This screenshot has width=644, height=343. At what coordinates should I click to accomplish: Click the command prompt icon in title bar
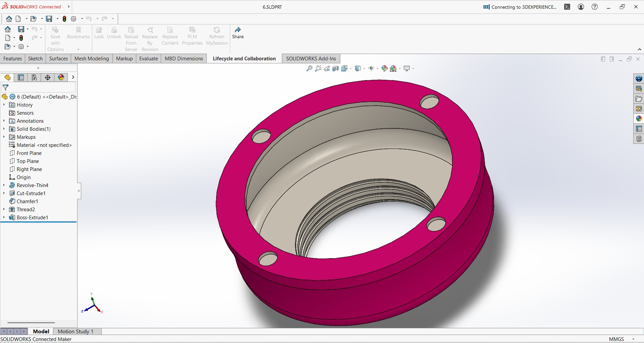pyautogui.click(x=567, y=7)
